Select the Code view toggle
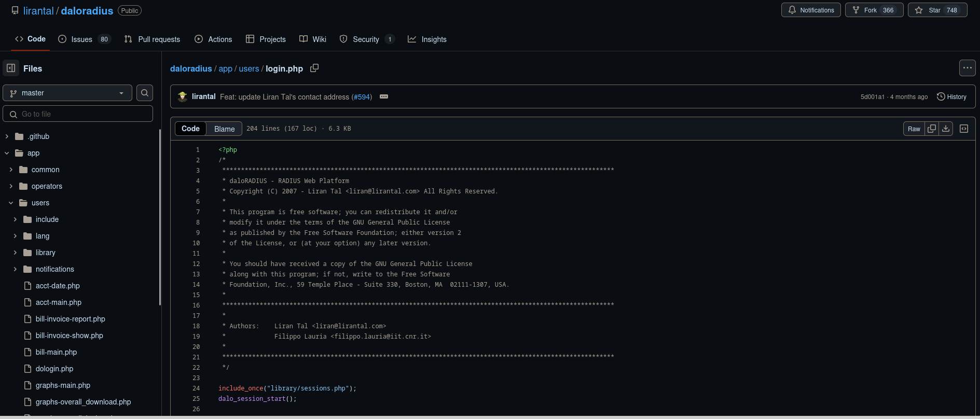Viewport: 980px width, 419px height. (x=190, y=129)
